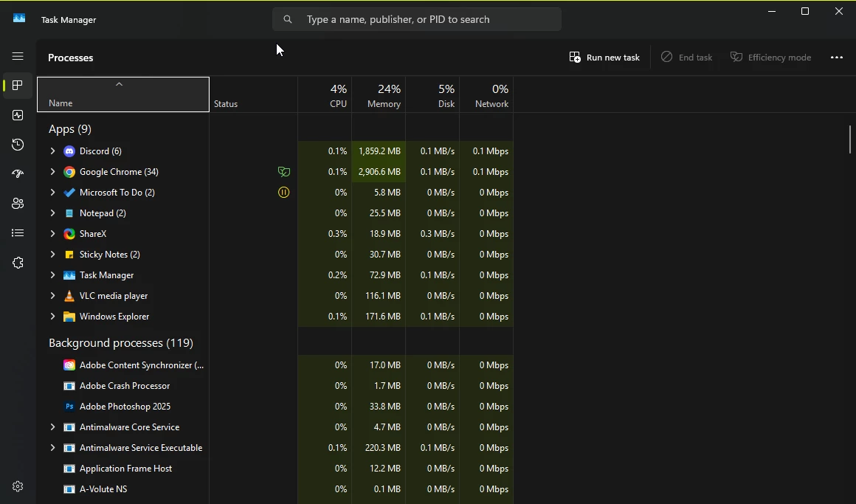This screenshot has height=504, width=856.
Task: Click the Sticky Notes icon
Action: [x=69, y=255]
